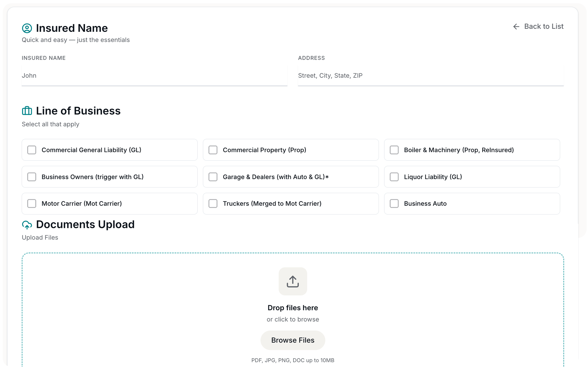Screen dimensions: 588x367
Task: Check the Liquor Liability (GL) option
Action: (x=394, y=177)
